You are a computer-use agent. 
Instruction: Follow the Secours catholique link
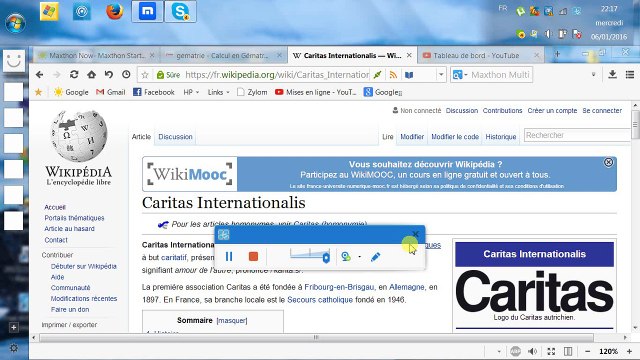coord(320,300)
